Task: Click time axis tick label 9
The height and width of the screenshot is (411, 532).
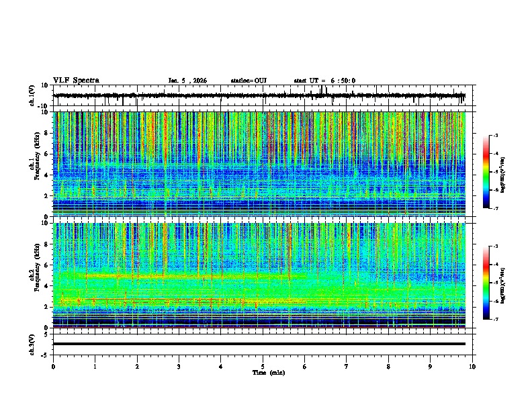Action: 430,367
